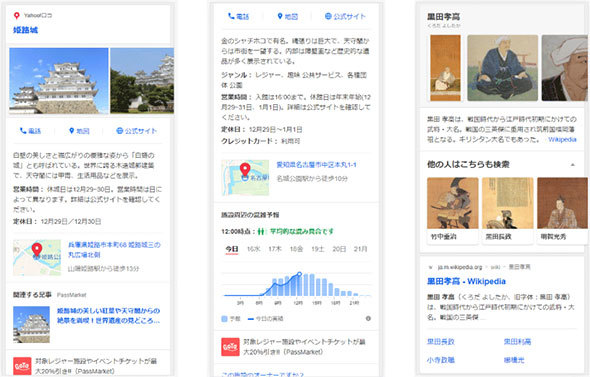Tap 地図 in the Himeji Castle panel
The image size is (590, 377).
(x=79, y=131)
